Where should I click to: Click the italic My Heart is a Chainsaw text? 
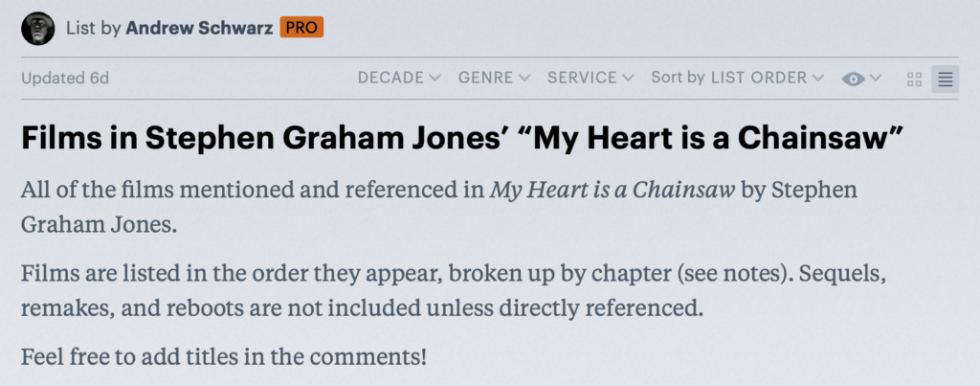[612, 189]
